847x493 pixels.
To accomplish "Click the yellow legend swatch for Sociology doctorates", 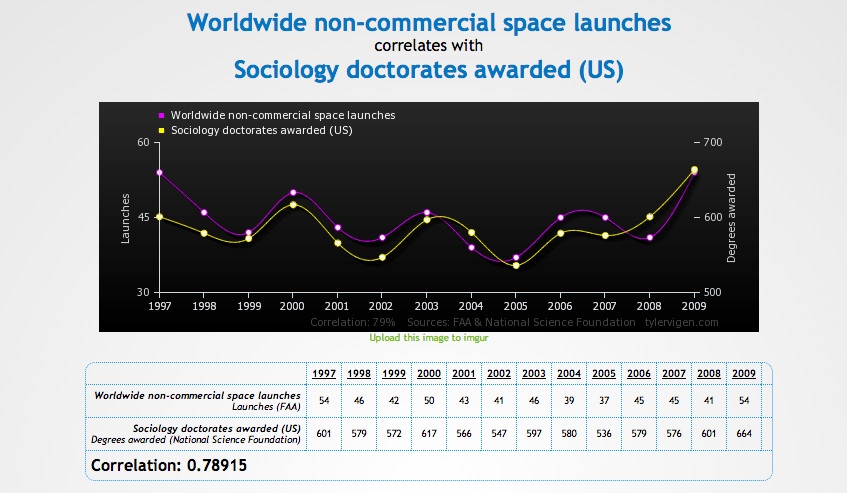I will coord(161,130).
